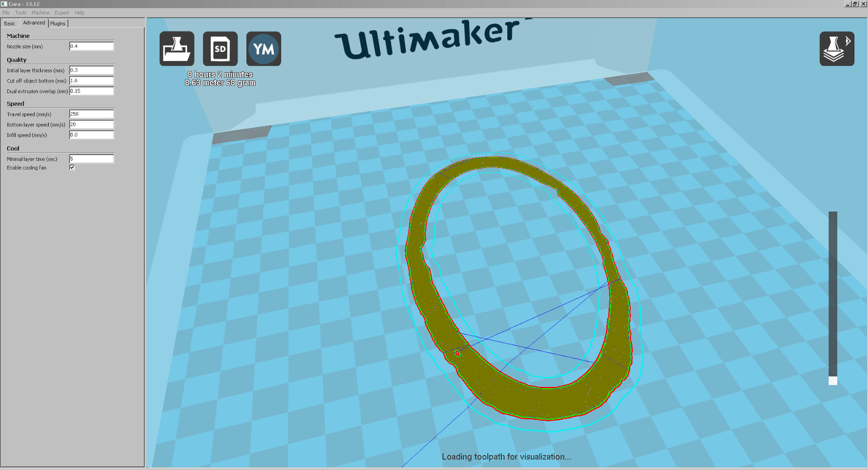Click the Cool section heading
The image size is (868, 470).
pos(13,148)
